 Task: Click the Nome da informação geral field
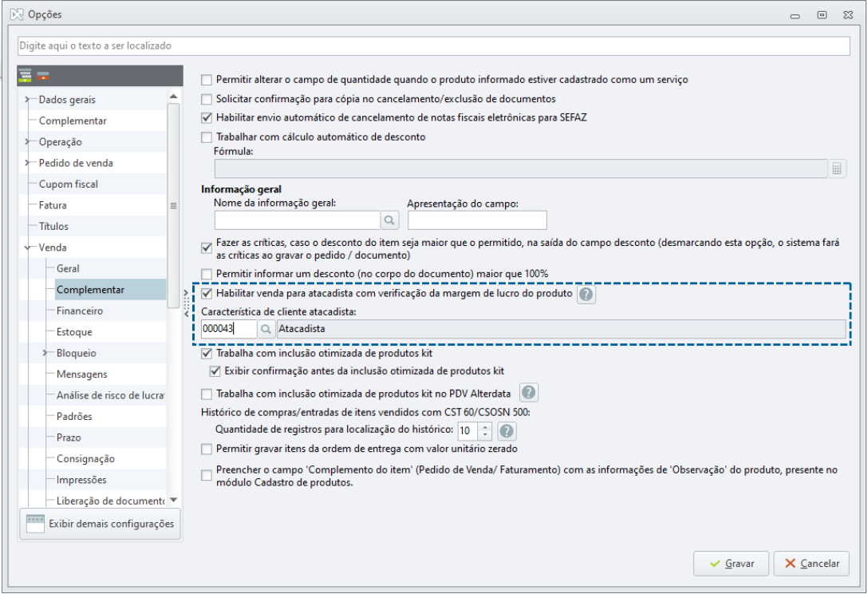click(298, 220)
